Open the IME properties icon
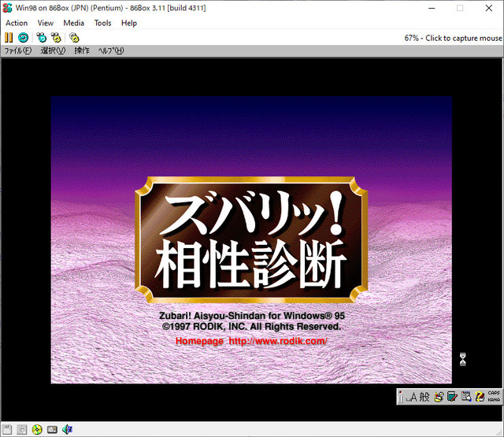 (466, 397)
